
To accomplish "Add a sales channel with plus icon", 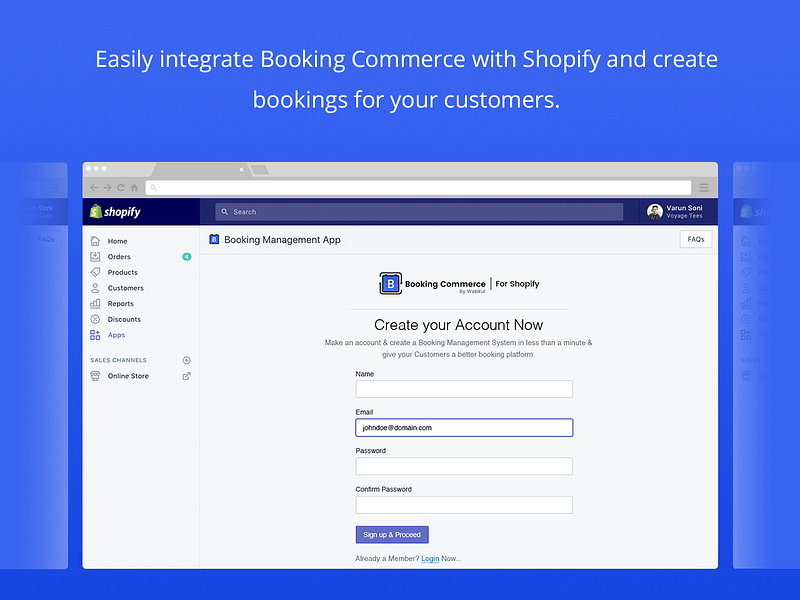I will (x=187, y=360).
